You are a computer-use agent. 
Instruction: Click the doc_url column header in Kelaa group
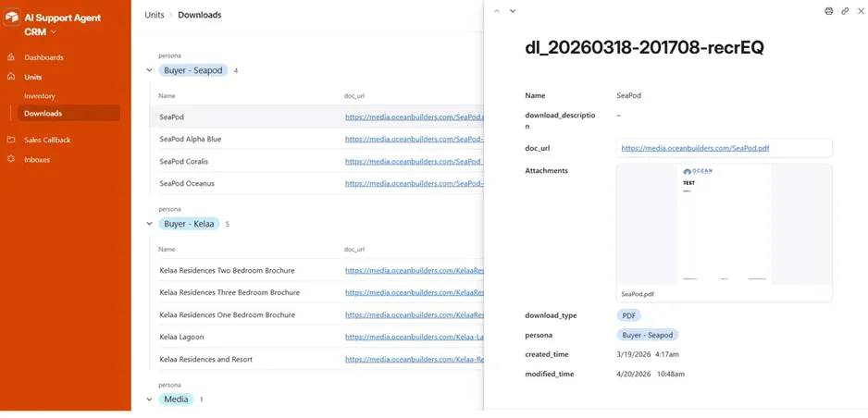coord(354,250)
